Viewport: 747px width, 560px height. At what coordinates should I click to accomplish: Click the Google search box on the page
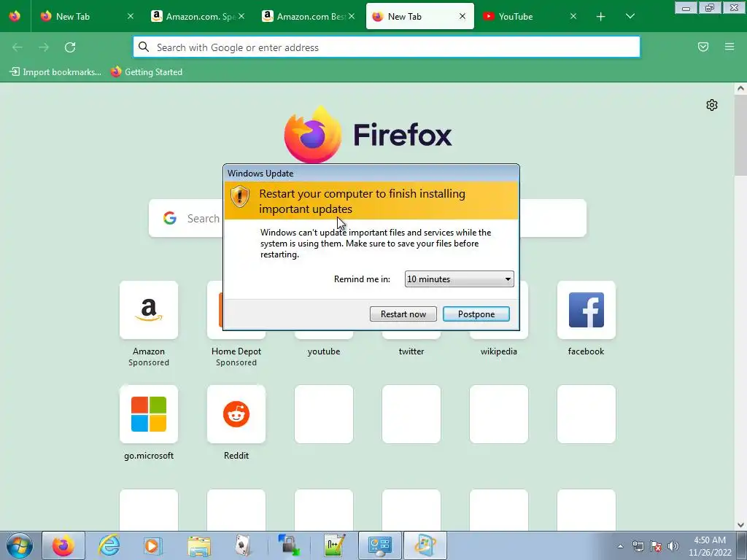pos(368,218)
